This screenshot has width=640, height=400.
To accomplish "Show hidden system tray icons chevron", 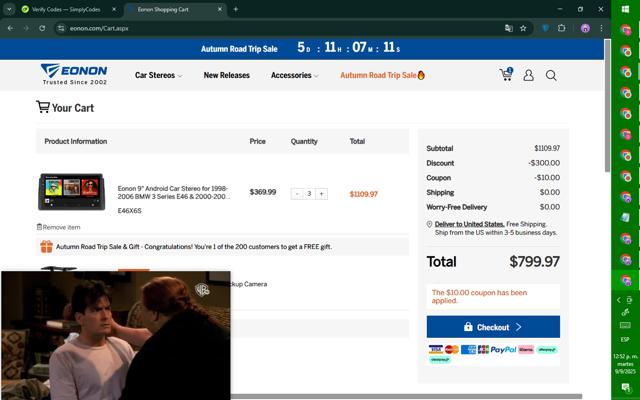I will click(619, 300).
